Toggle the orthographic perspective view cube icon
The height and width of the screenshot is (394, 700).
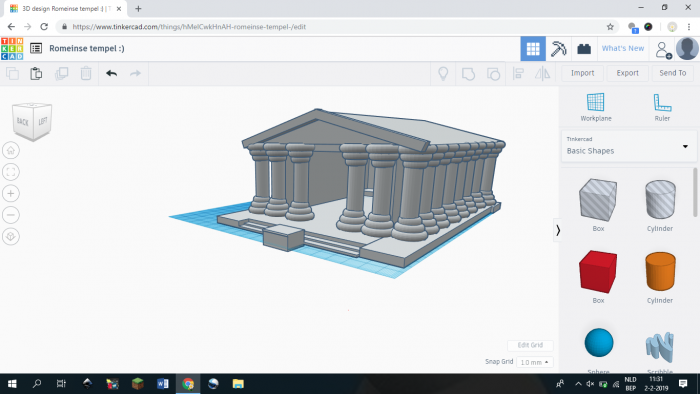11,236
